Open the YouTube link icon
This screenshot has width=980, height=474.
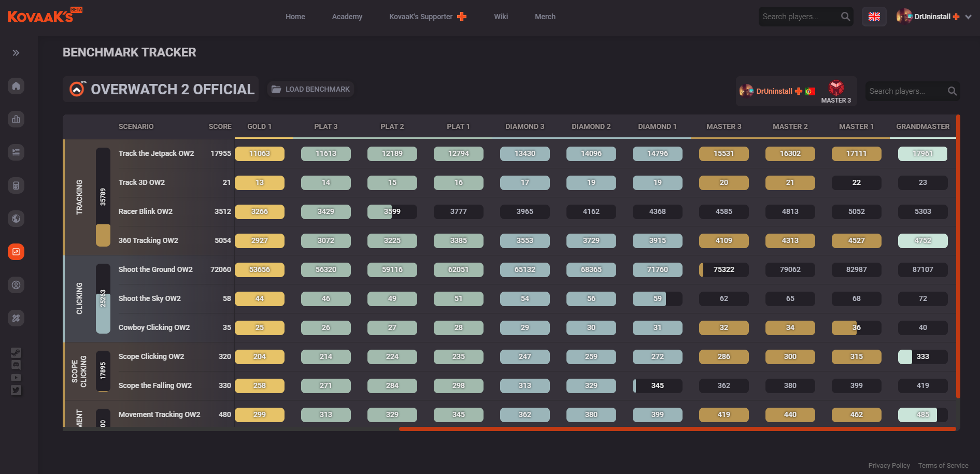tap(16, 378)
